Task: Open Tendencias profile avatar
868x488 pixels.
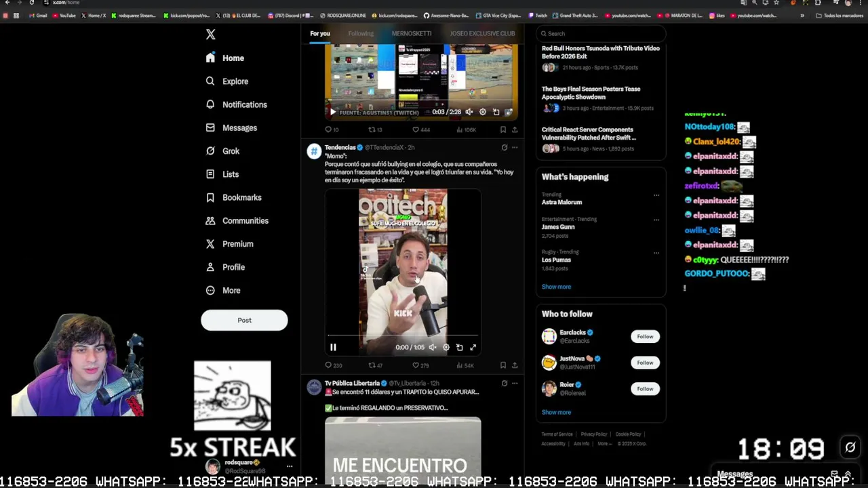Action: pos(314,151)
